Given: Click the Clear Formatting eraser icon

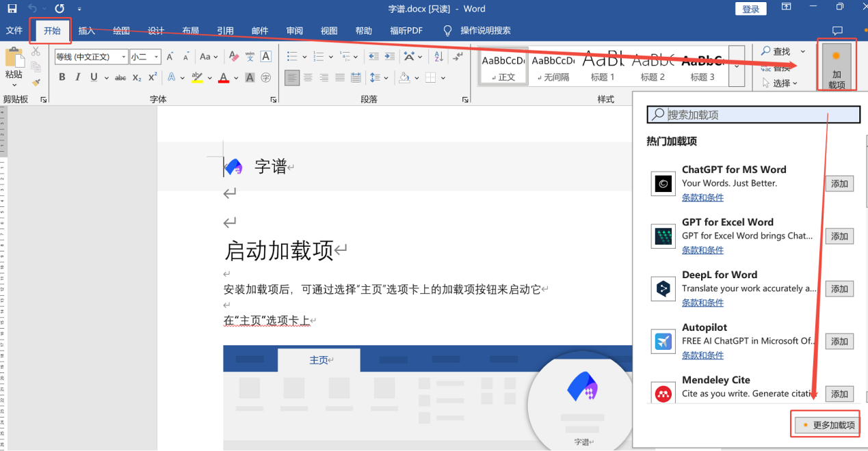Looking at the screenshot, I should coord(233,57).
